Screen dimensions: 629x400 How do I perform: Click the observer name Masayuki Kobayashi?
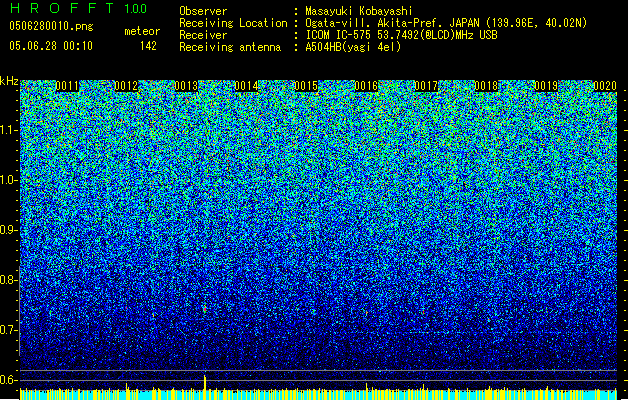pos(359,11)
